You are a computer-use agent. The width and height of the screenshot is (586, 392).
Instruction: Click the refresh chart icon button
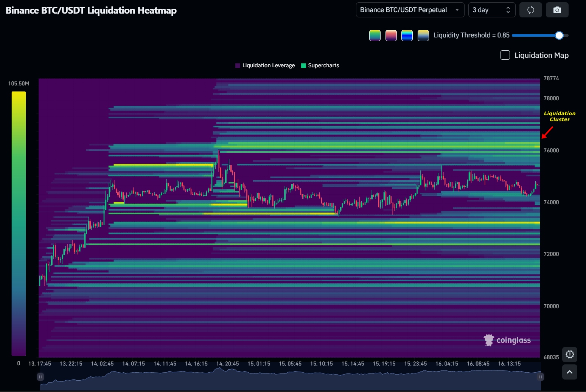pos(530,10)
